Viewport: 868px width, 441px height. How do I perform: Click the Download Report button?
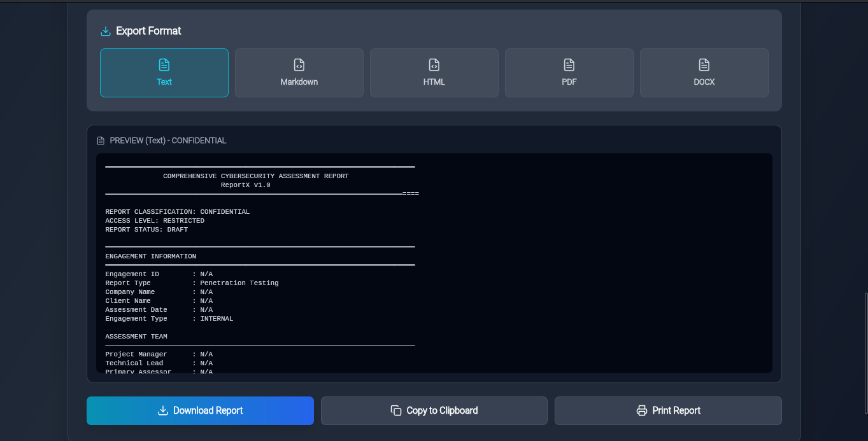pyautogui.click(x=200, y=410)
